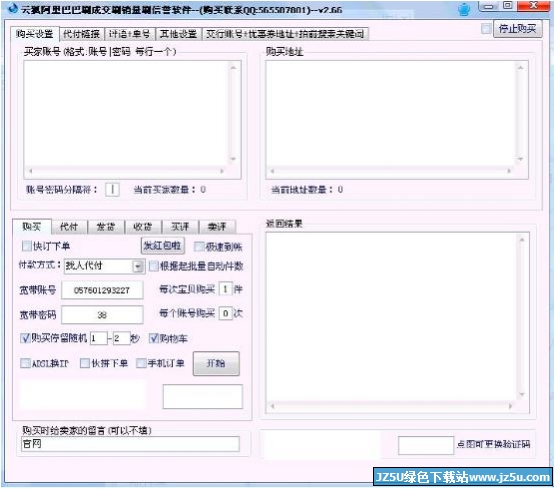Viewport: 556px width, 489px height.
Task: Click the empty input box below 开始
Action: (203, 397)
